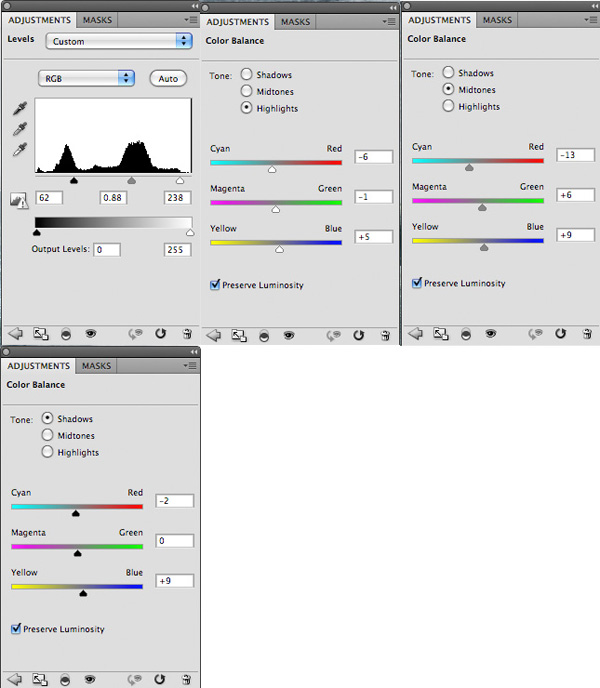Screen dimensions: 600x688
Task: Open panel flyout menu in Shadows Color Balance panel
Action: 190,366
